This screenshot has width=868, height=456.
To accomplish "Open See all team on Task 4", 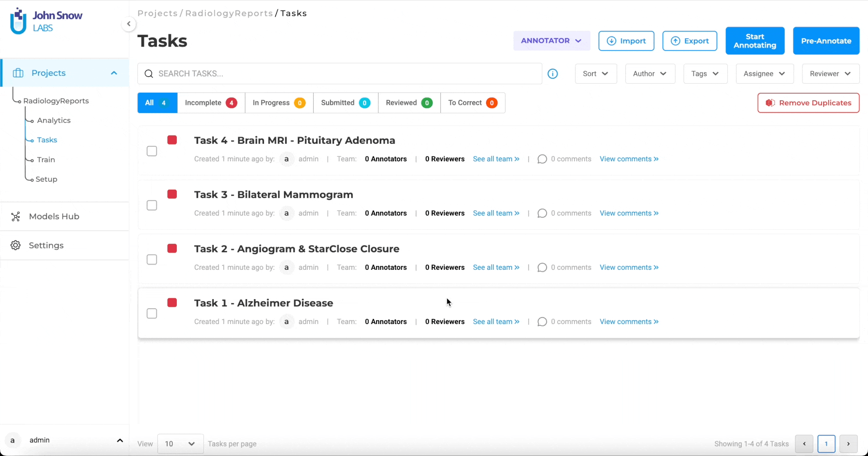I will (x=496, y=159).
